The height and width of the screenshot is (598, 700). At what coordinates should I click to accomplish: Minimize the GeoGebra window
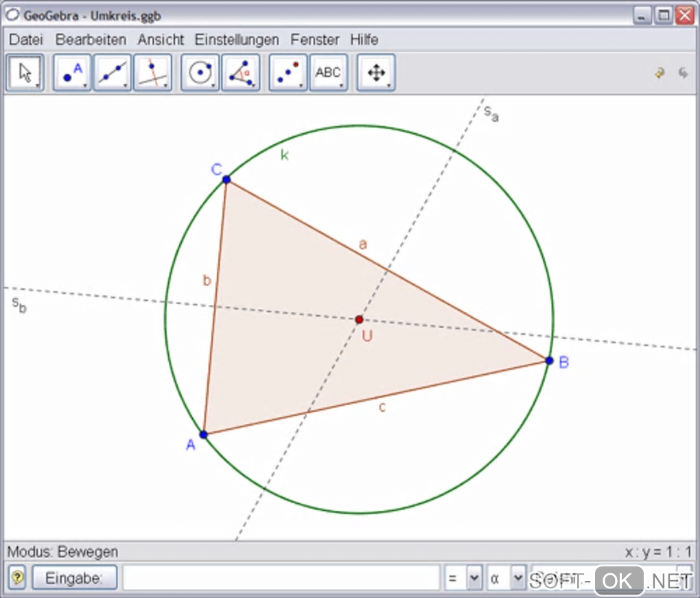[x=642, y=16]
